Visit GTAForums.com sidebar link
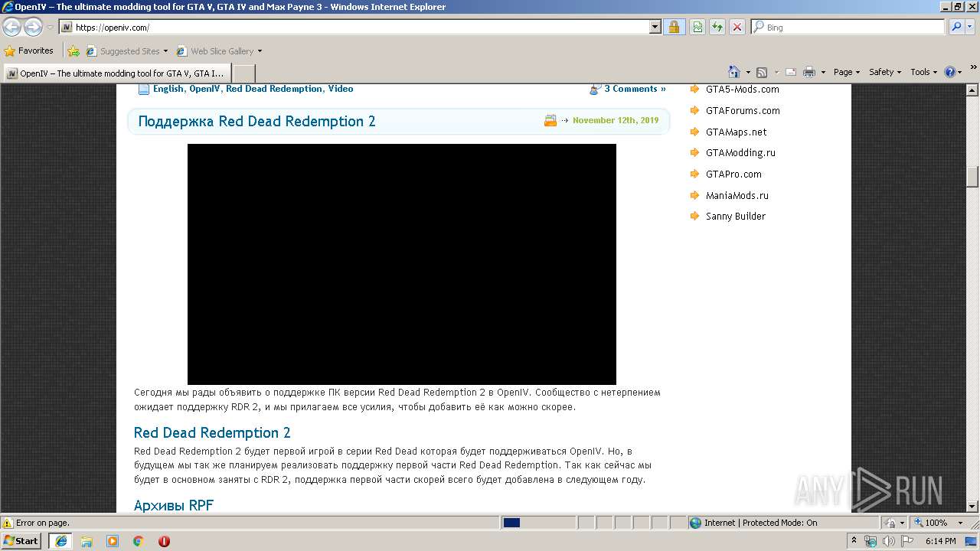This screenshot has height=551, width=980. click(743, 110)
